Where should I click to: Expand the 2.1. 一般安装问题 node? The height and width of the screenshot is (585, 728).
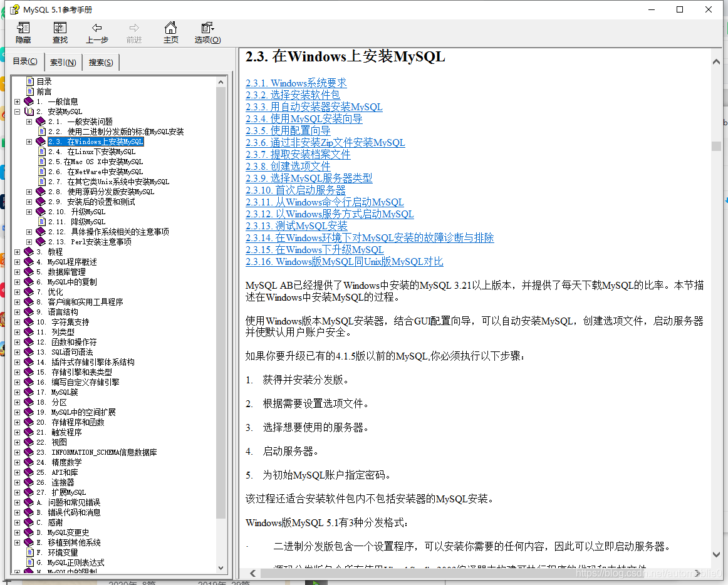point(29,122)
